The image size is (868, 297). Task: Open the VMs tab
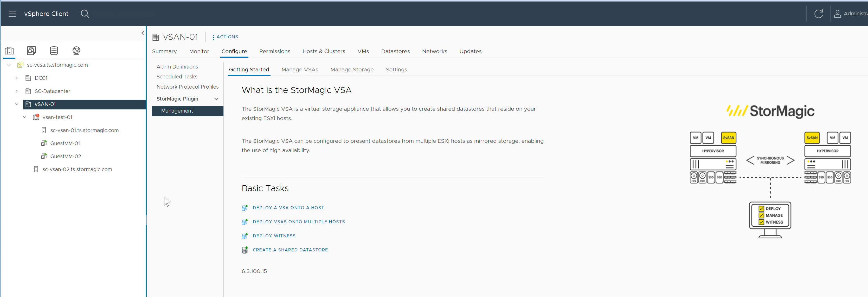tap(363, 51)
